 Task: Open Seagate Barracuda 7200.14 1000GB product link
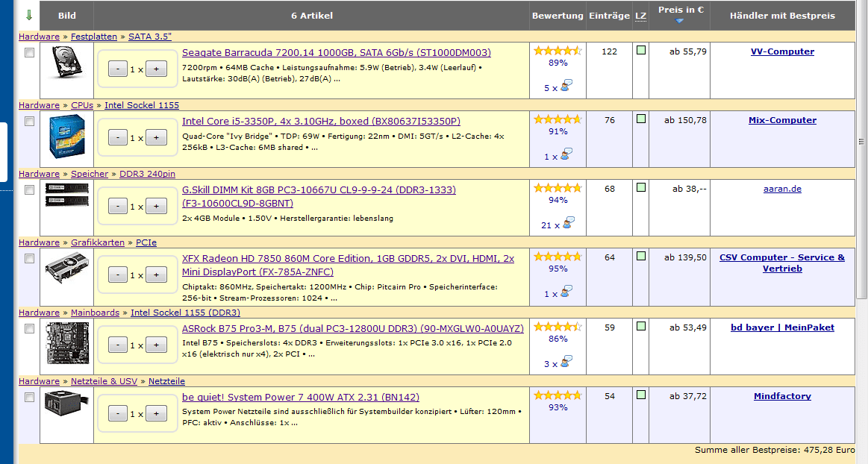point(337,52)
